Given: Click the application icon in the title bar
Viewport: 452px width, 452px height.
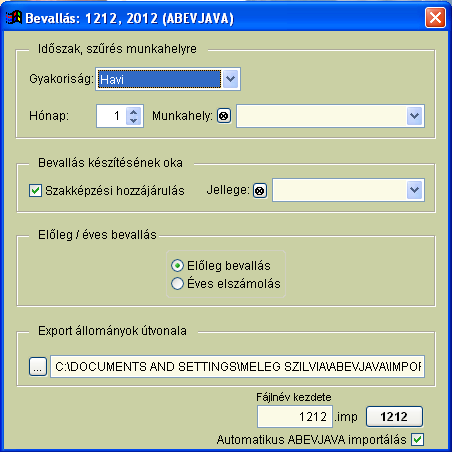Looking at the screenshot, I should 14,17.
